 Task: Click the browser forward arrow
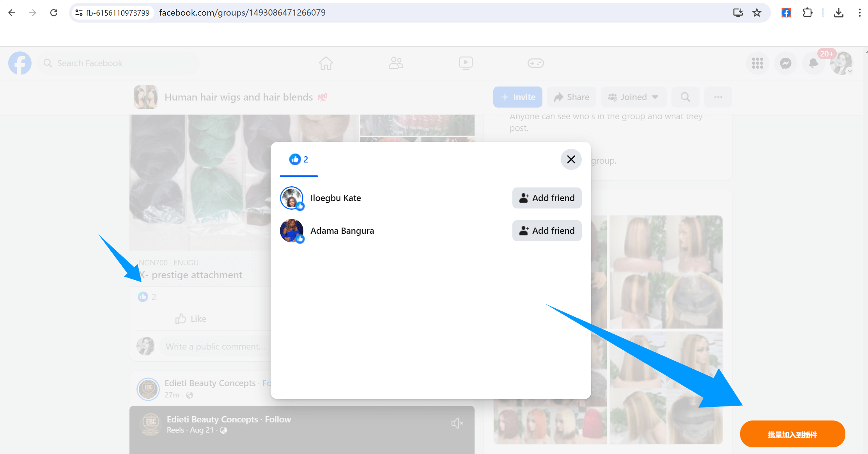click(x=33, y=12)
